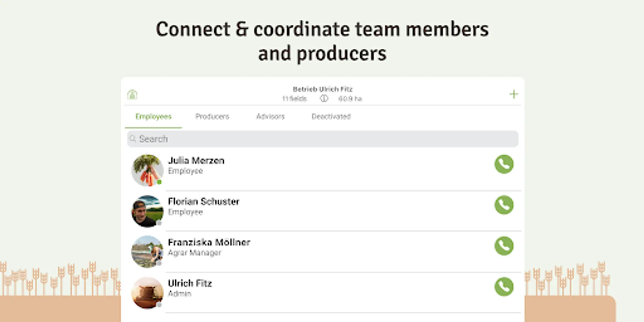
Task: Open Franziska Möllner's profile photo
Action: [x=147, y=252]
